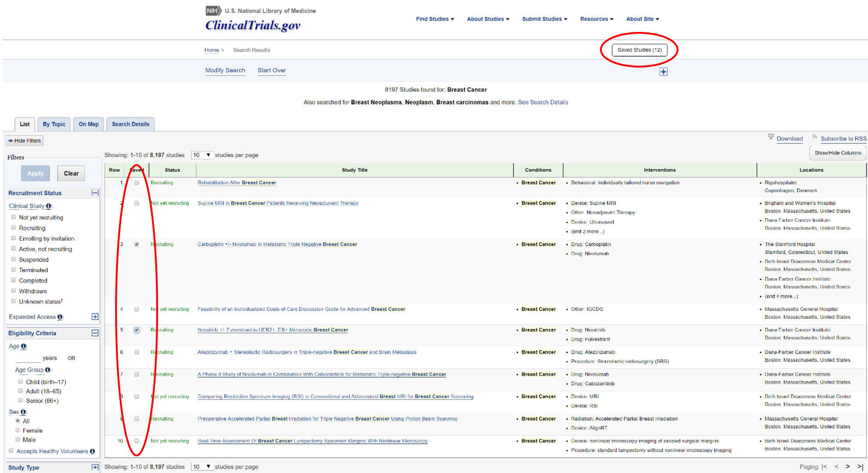Click See Search Details link
Screen dimensions: 868x473
[x=543, y=102]
